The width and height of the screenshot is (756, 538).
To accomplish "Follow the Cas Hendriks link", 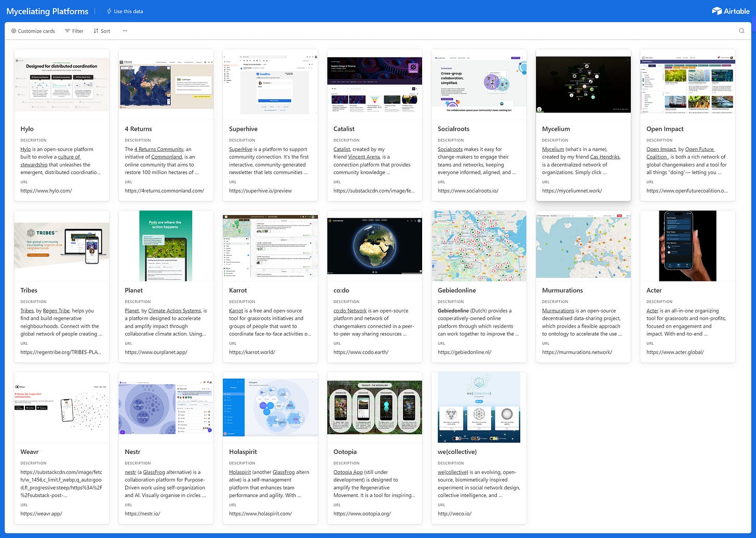I will point(605,157).
